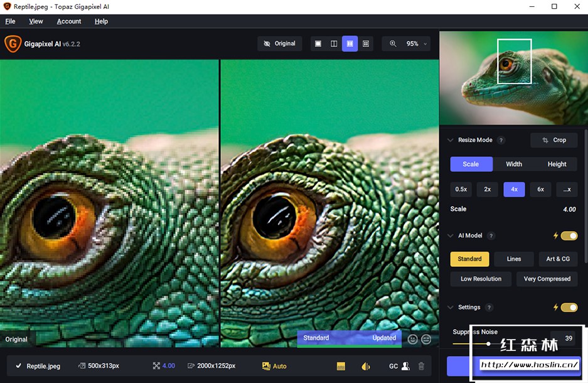
Task: Choose custom ...x scale factor
Action: (567, 189)
